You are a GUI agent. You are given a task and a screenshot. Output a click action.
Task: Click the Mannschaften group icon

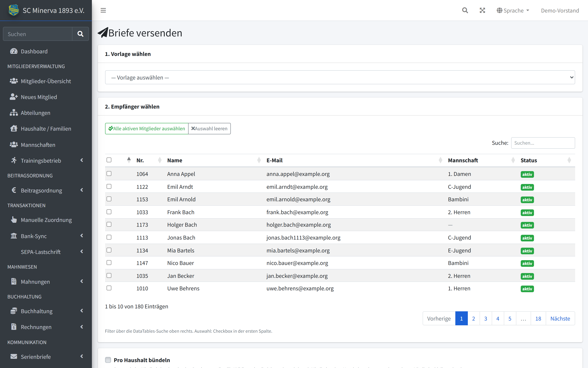point(14,145)
